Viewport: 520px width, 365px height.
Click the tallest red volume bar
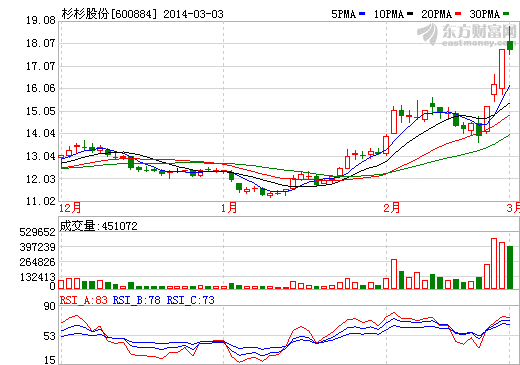point(494,264)
